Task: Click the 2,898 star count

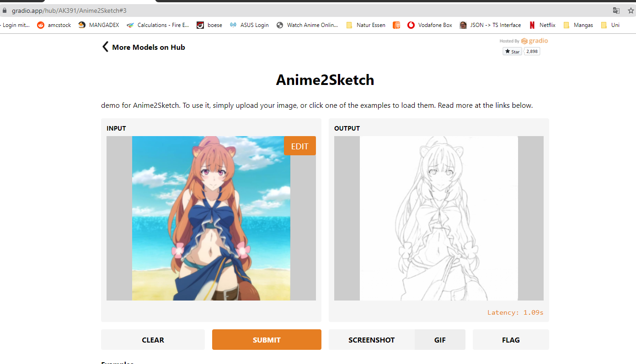Action: (x=532, y=52)
